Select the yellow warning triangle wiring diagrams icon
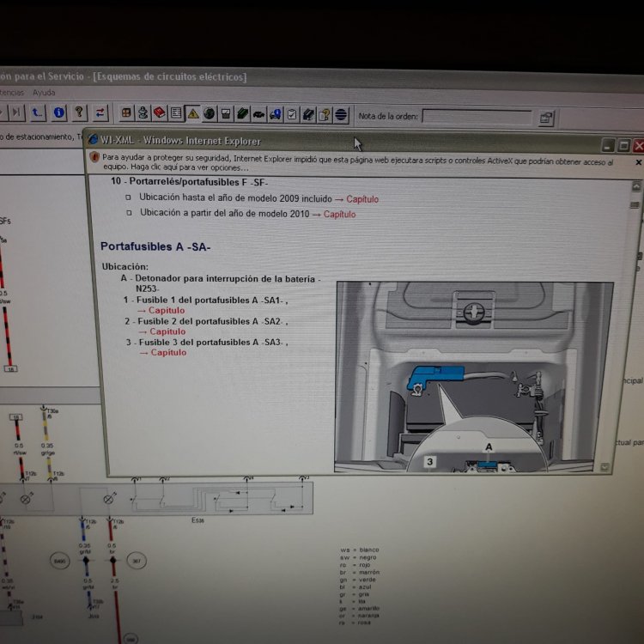Viewport: 644px width, 644px height. click(x=192, y=113)
